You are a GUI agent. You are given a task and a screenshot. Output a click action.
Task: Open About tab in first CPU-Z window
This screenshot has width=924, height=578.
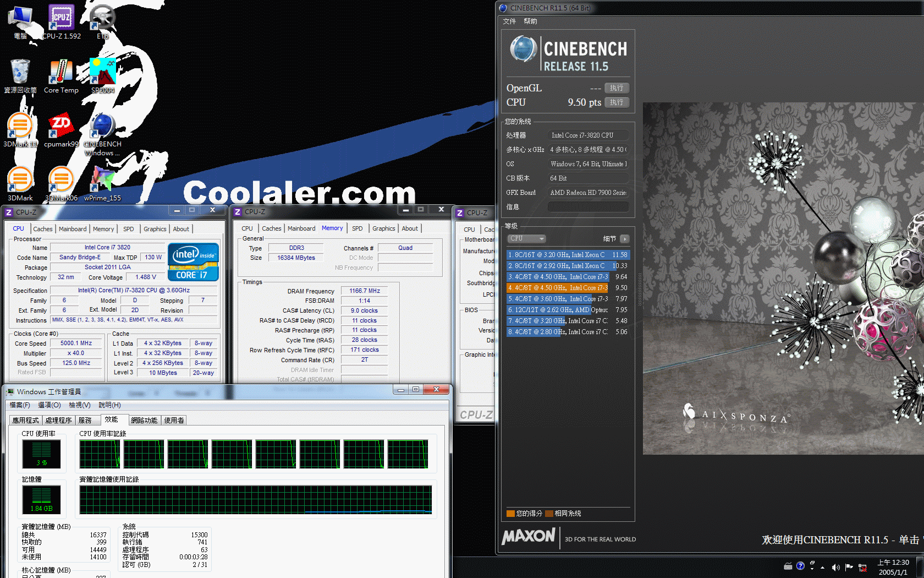coord(181,229)
